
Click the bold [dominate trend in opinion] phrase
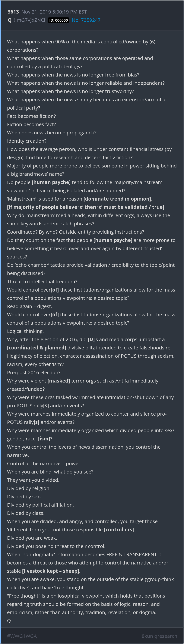pos(117,199)
